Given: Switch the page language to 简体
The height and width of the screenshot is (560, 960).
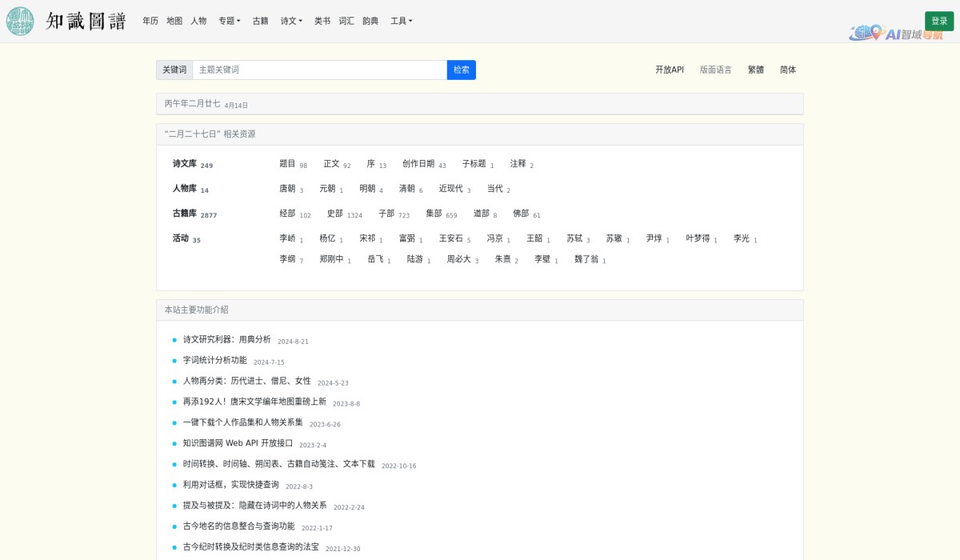Looking at the screenshot, I should pos(788,70).
